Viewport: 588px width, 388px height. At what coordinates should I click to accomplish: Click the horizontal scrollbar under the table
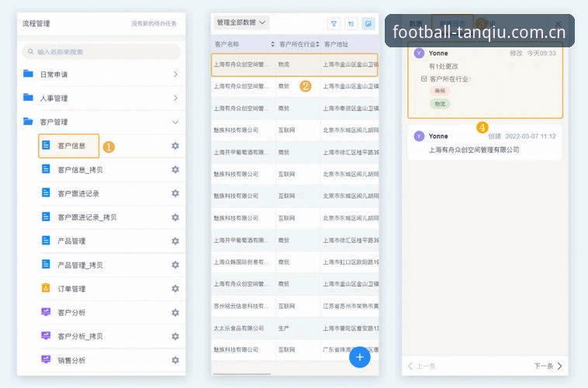point(241,374)
